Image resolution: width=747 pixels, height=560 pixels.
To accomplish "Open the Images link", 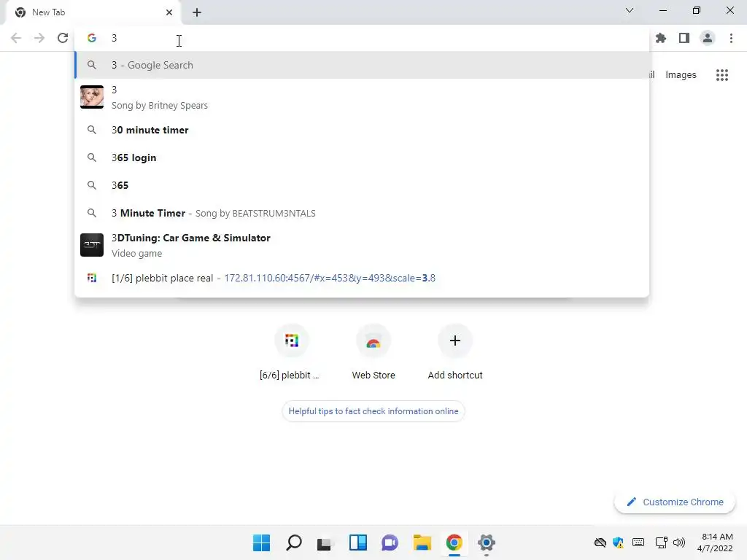I will pos(681,75).
